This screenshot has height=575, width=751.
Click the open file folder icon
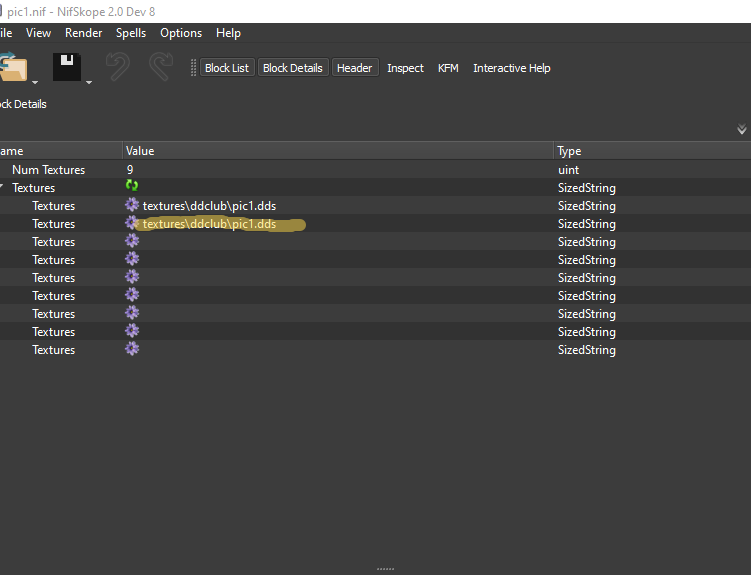click(x=13, y=68)
